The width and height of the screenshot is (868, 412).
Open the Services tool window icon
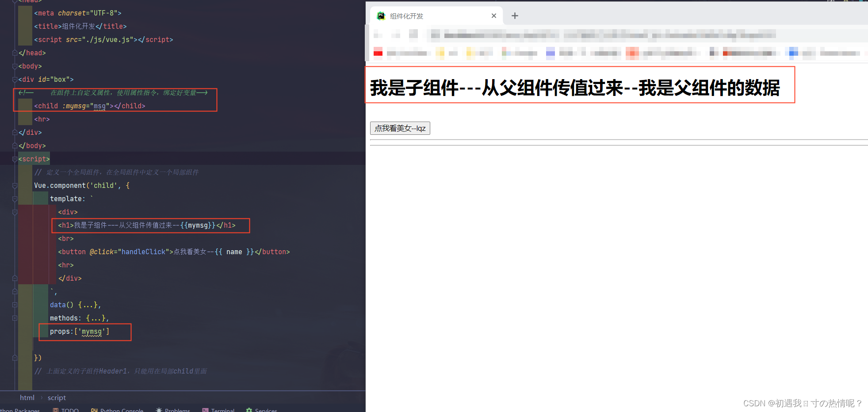[x=249, y=410]
